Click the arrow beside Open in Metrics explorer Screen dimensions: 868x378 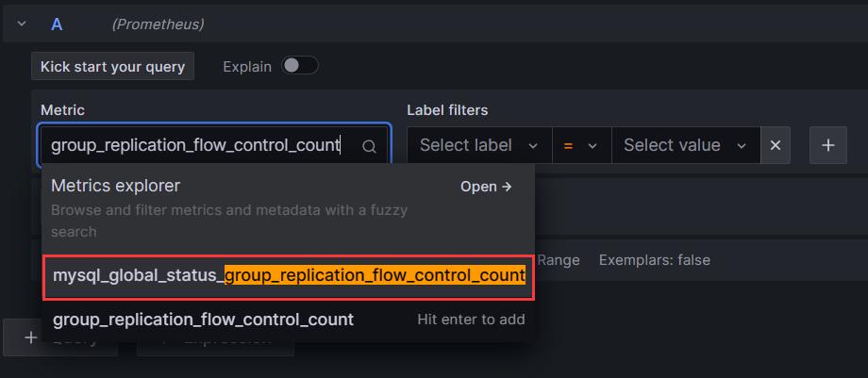[x=507, y=187]
